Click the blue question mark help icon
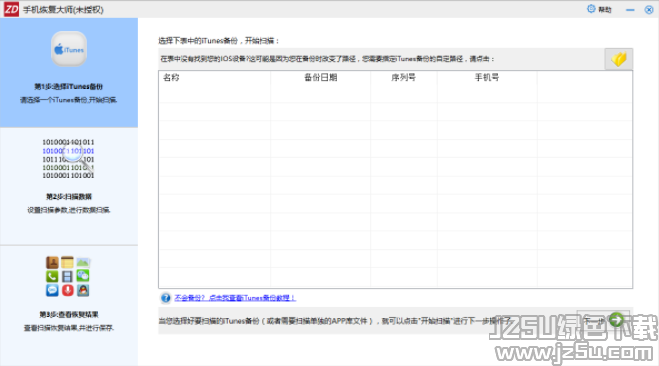 [166, 298]
